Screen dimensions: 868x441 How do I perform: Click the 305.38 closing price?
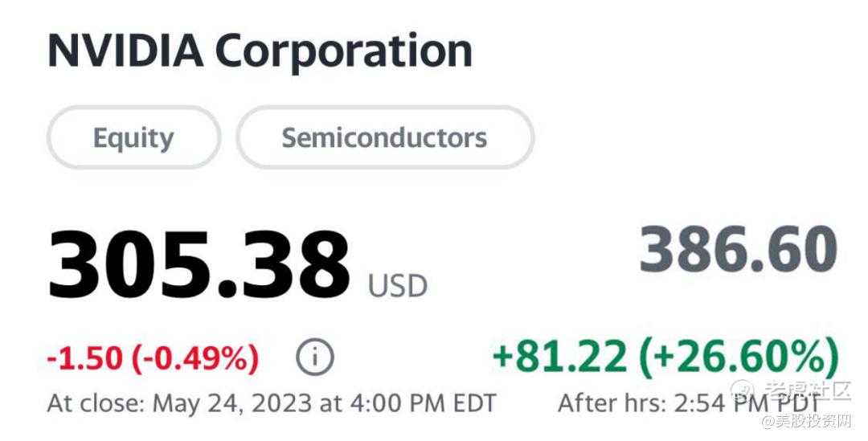click(x=199, y=263)
